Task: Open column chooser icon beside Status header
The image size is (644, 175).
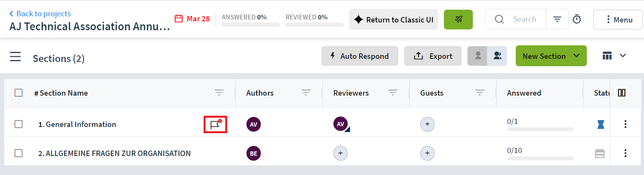Action: click(622, 93)
